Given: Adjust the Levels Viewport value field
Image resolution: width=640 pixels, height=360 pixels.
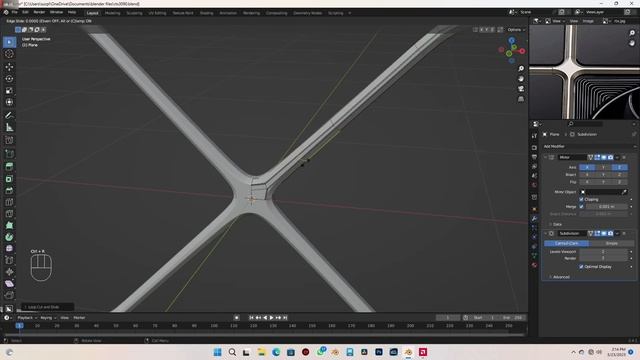Looking at the screenshot, I should pos(603,252).
